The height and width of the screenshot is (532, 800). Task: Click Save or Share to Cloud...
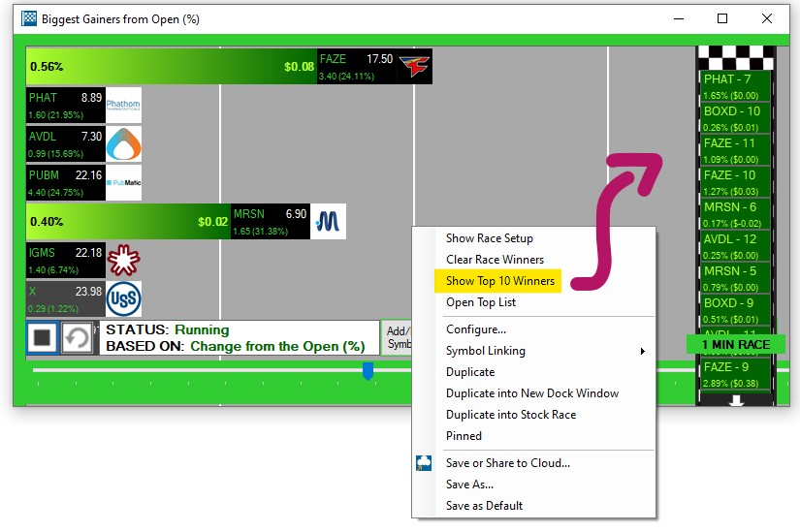pos(507,463)
